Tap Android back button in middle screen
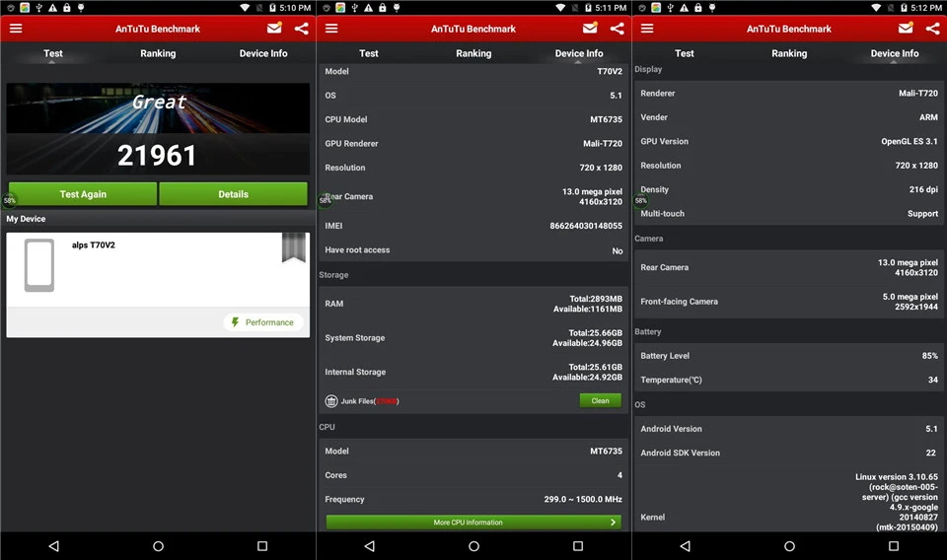Viewport: 947px width, 560px height. click(x=370, y=546)
